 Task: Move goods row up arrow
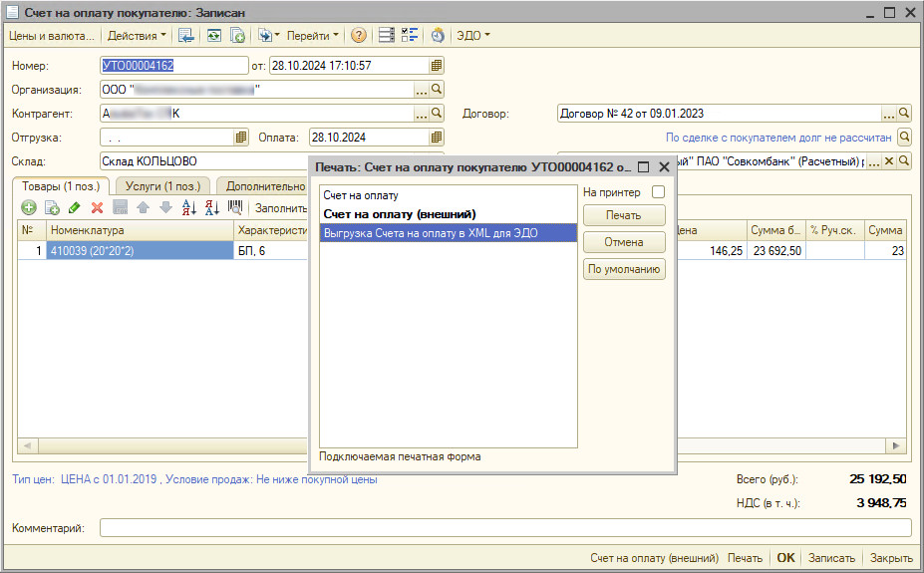[144, 207]
